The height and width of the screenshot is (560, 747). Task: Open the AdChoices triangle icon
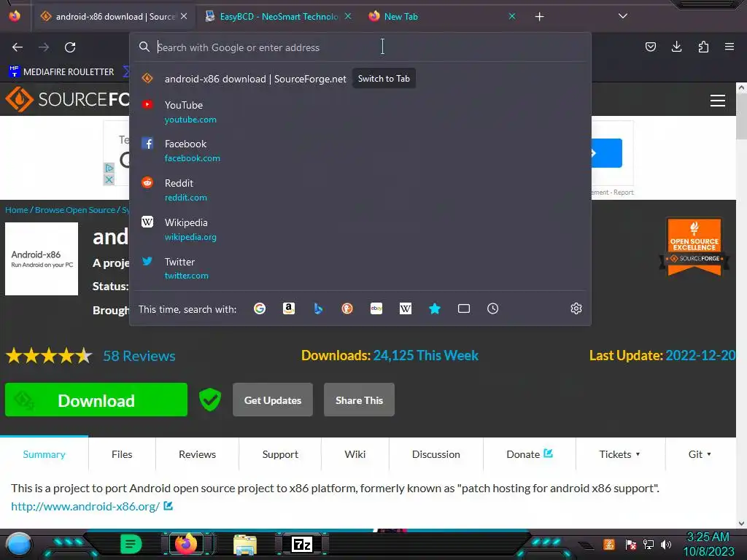coord(109,168)
